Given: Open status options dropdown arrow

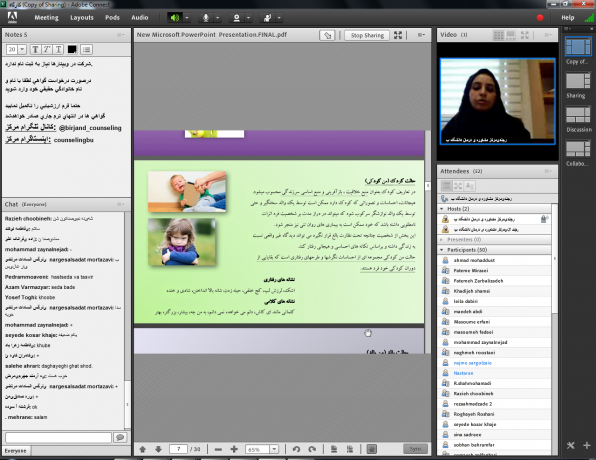Looking at the screenshot, I should point(279,17).
